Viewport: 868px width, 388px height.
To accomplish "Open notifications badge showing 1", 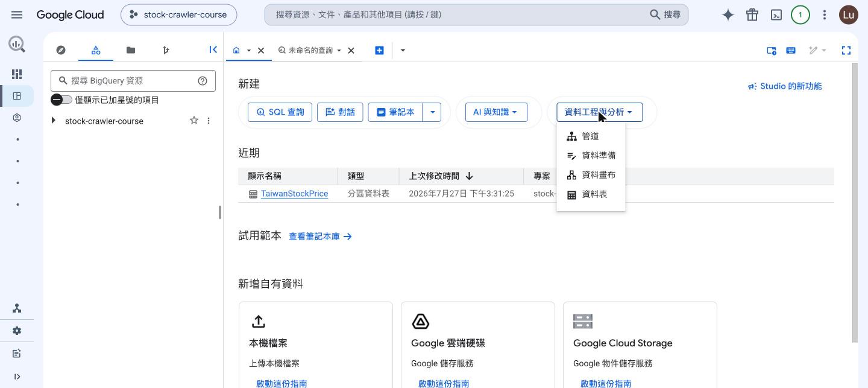I will (800, 14).
